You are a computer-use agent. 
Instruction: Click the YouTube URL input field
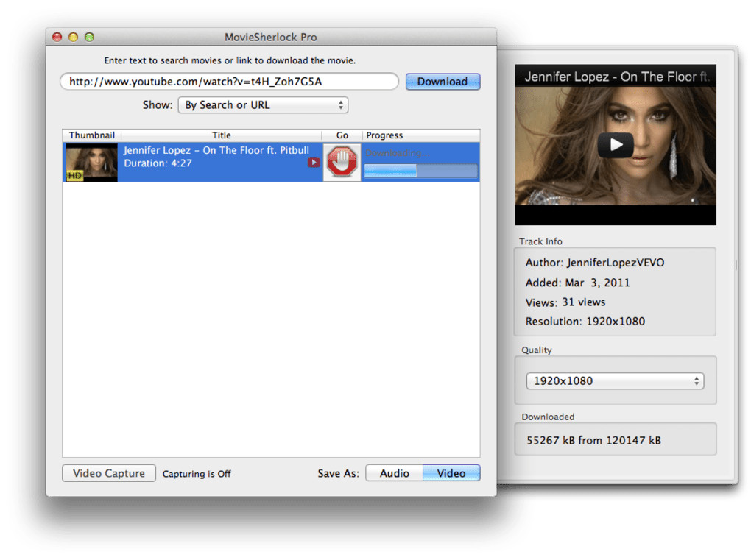tap(229, 82)
